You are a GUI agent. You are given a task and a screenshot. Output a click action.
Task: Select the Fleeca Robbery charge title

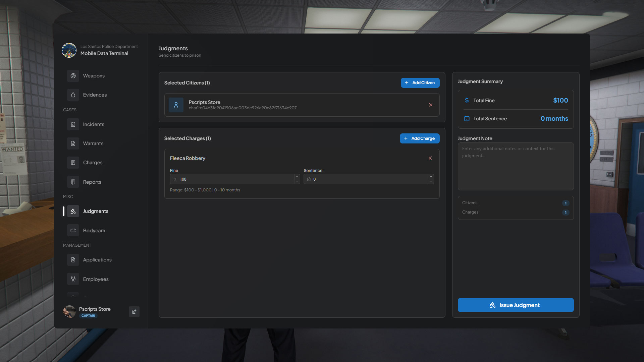187,158
